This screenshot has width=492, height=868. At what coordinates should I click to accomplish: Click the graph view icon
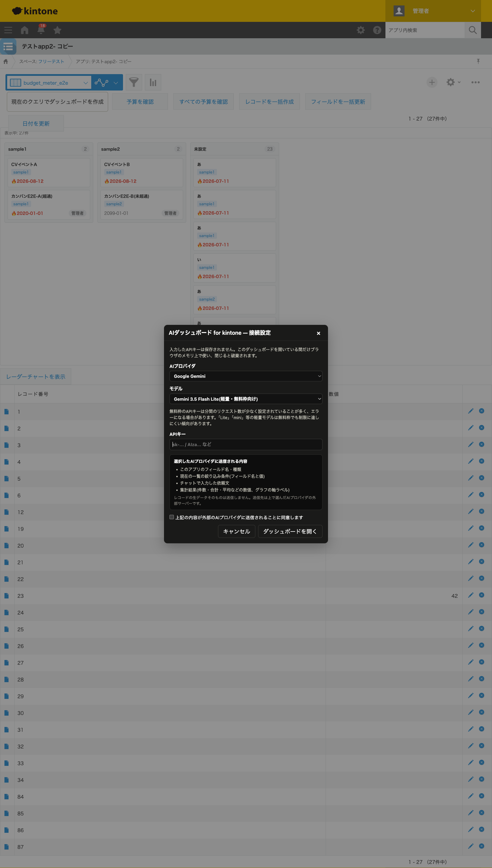click(x=101, y=83)
